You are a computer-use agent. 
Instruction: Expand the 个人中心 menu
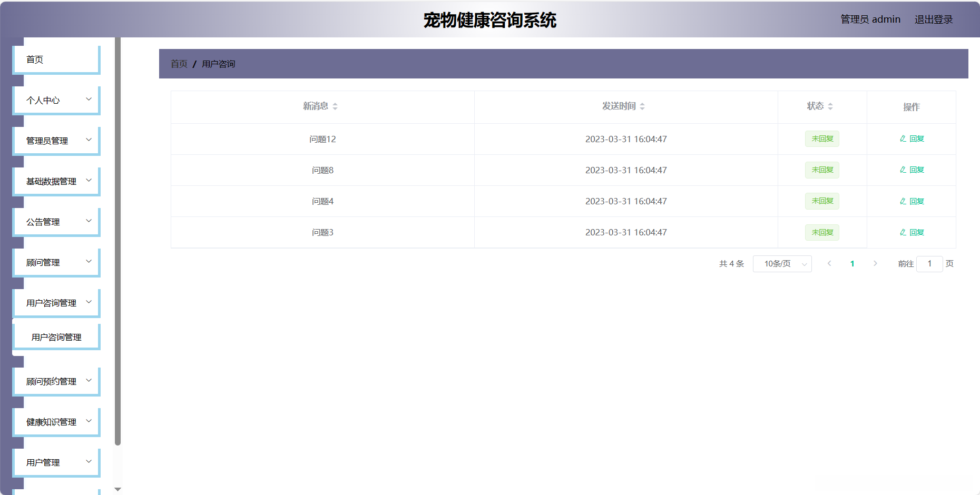[56, 100]
